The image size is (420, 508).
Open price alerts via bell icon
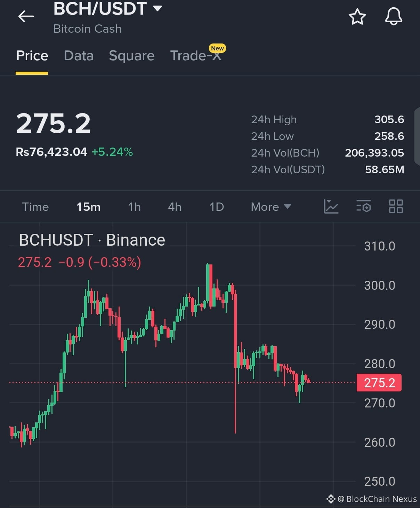[394, 16]
